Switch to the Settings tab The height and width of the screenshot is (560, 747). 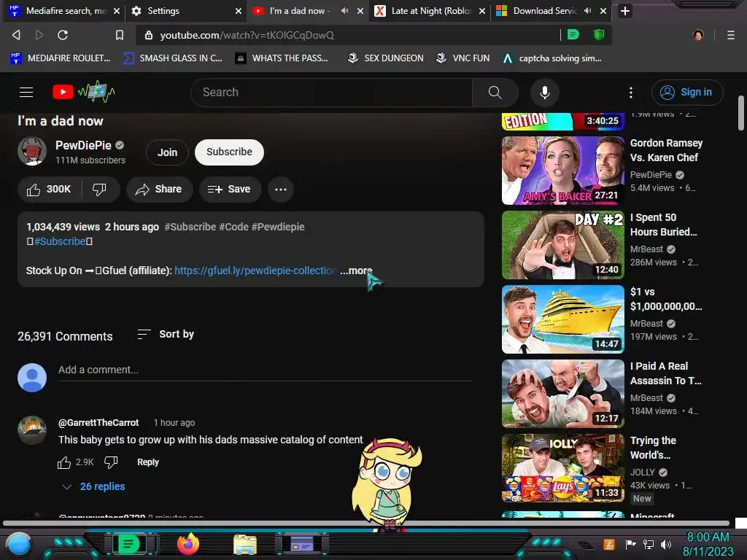pyautogui.click(x=186, y=10)
